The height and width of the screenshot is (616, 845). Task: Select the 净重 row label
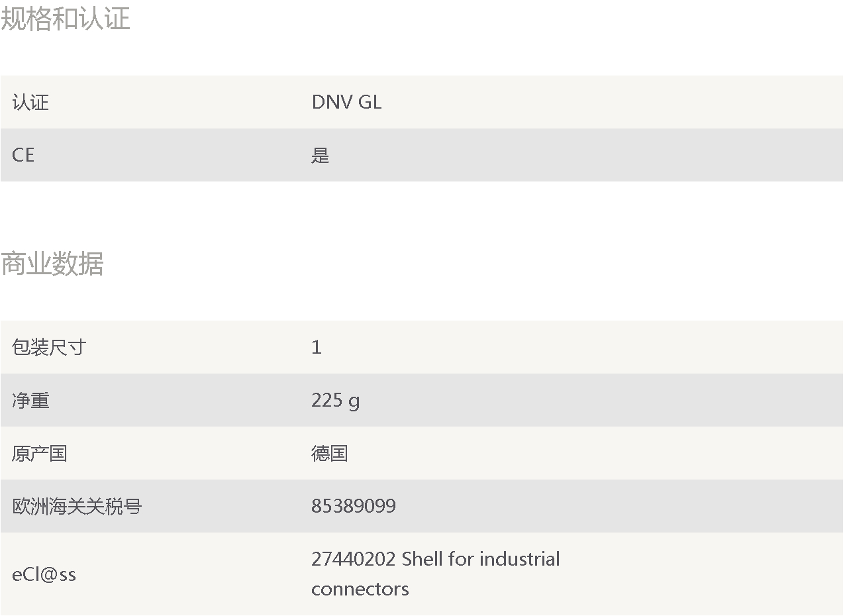[30, 400]
